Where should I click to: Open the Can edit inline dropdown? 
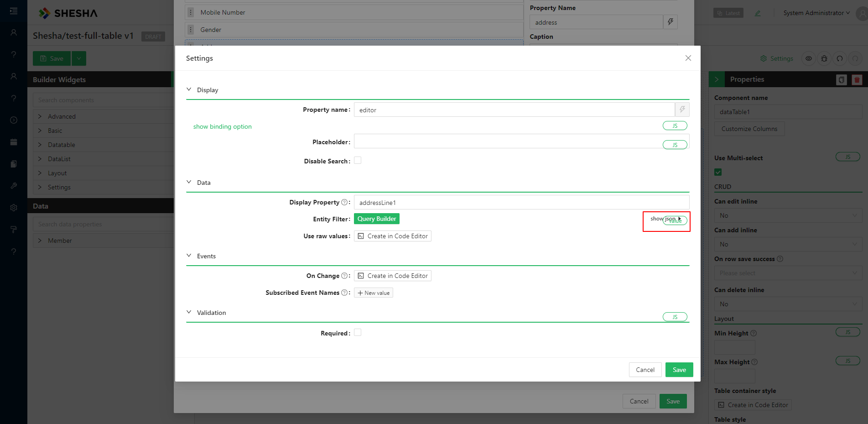pyautogui.click(x=788, y=215)
